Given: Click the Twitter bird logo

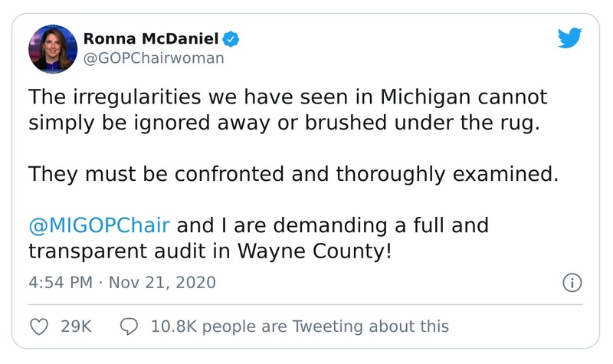Looking at the screenshot, I should (569, 38).
